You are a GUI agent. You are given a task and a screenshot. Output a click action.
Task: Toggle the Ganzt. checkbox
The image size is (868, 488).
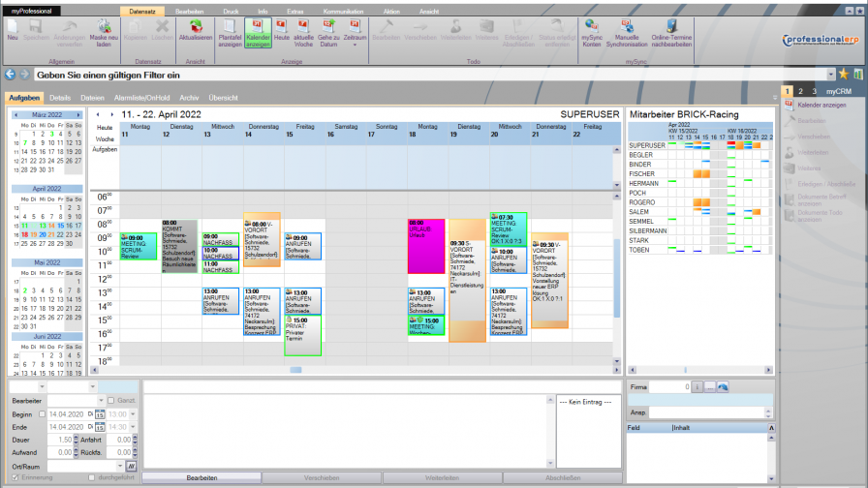(111, 400)
